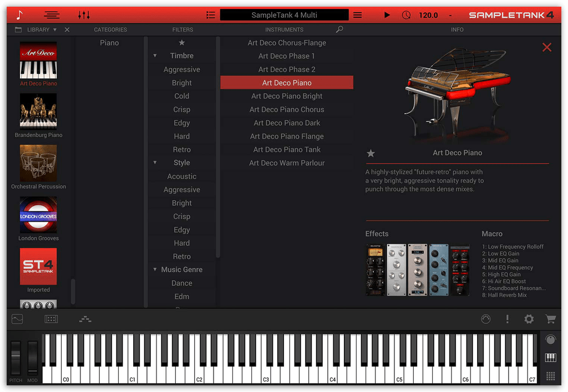Toggle the Acoustic style filter

tap(182, 176)
